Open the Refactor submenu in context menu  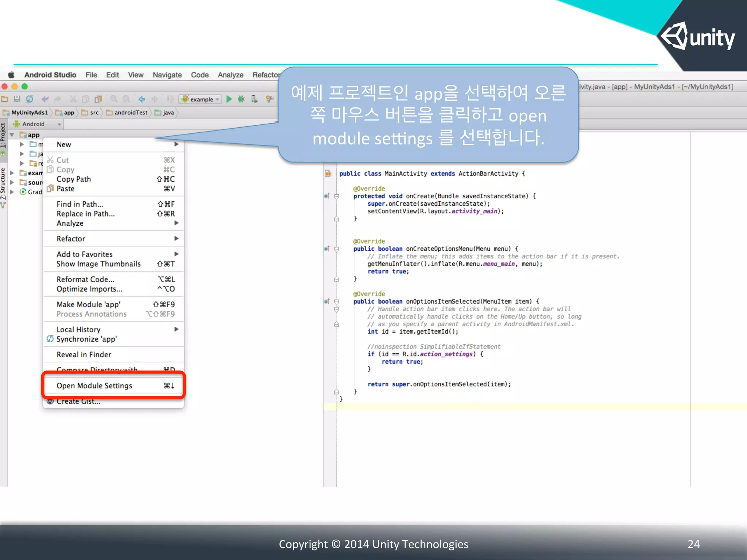(x=113, y=239)
